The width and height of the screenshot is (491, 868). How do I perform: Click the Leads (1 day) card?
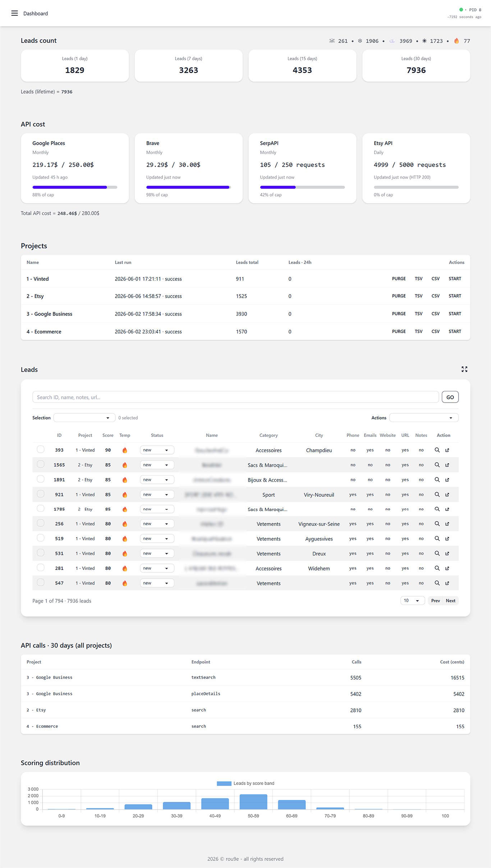click(x=75, y=66)
